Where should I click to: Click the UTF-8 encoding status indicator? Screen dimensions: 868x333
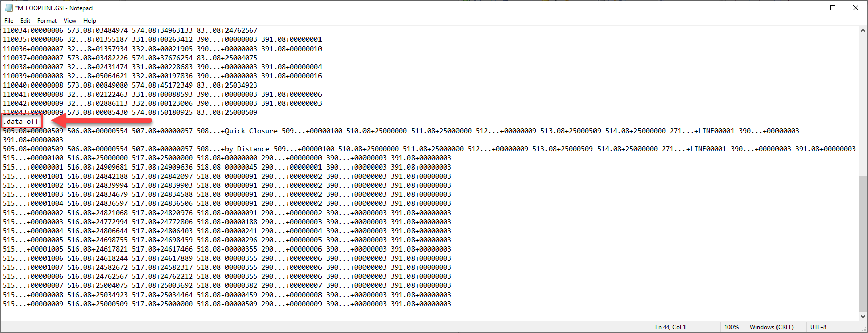[818, 327]
